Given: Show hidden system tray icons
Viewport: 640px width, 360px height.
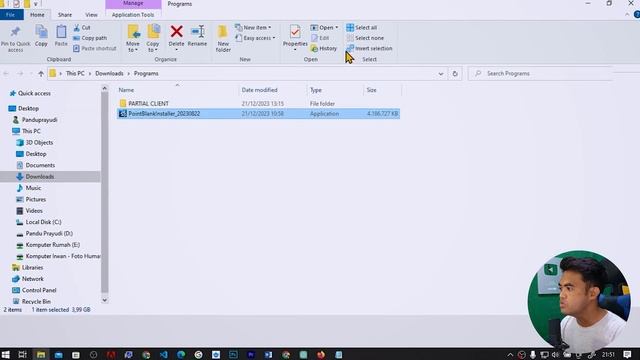Looking at the screenshot, I should (x=510, y=355).
